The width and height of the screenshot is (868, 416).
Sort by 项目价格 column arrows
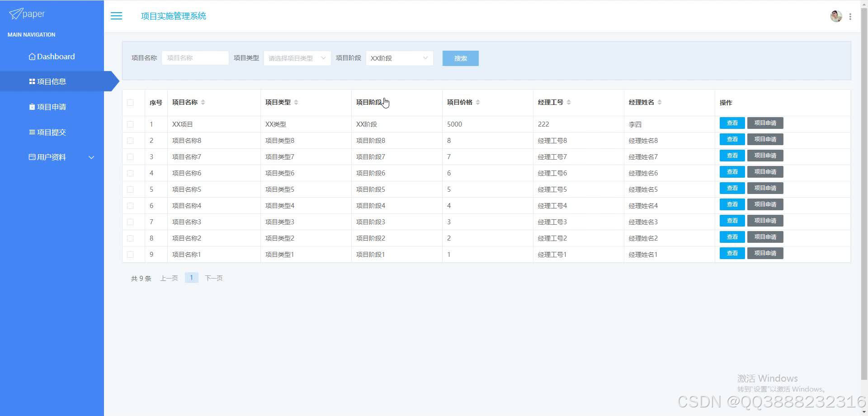click(478, 102)
